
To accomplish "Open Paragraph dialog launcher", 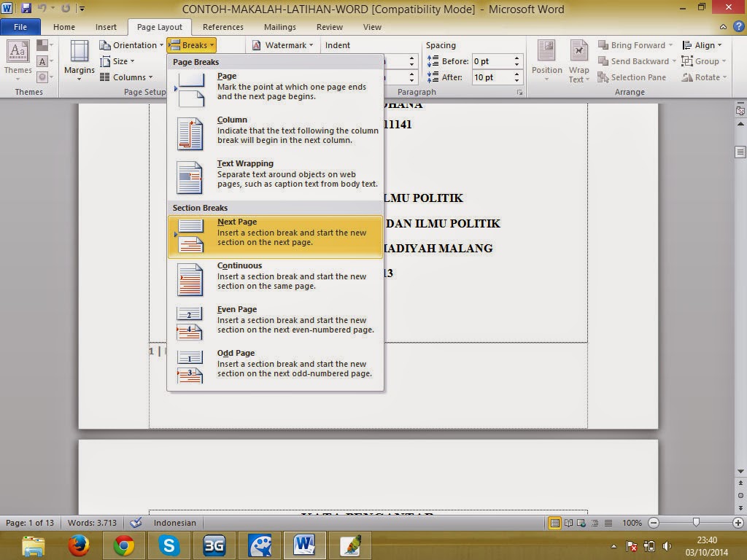I will [519, 93].
